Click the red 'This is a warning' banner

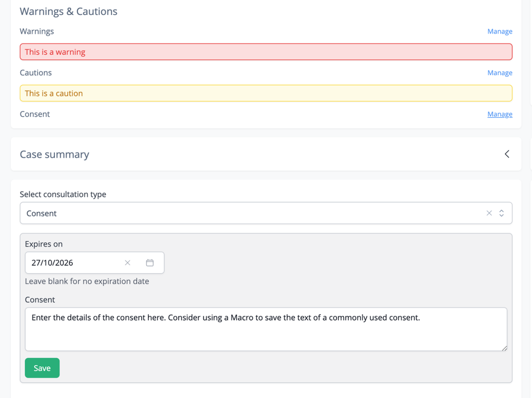266,52
